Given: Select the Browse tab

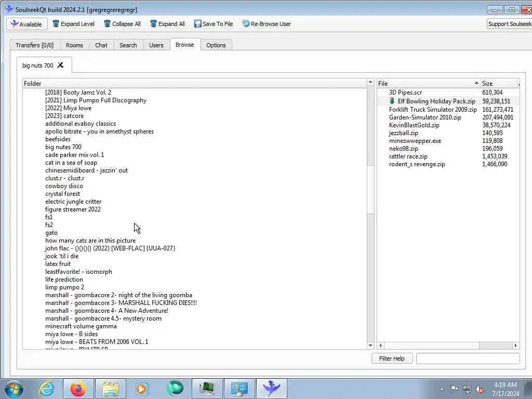Looking at the screenshot, I should [184, 45].
